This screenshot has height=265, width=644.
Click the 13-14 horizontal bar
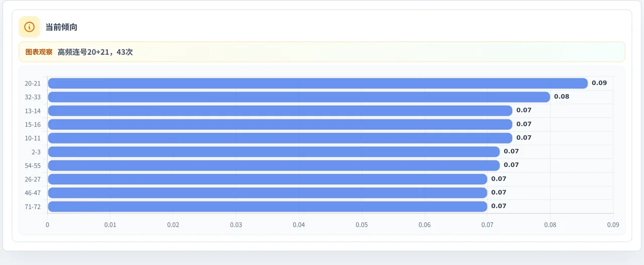pos(280,111)
